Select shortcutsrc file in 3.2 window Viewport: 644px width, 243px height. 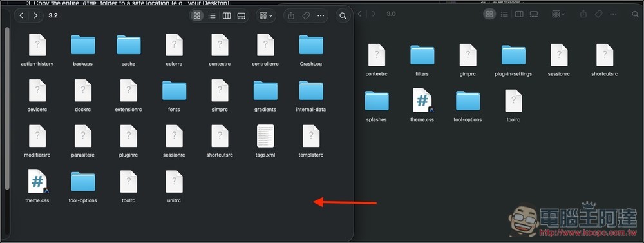click(220, 141)
